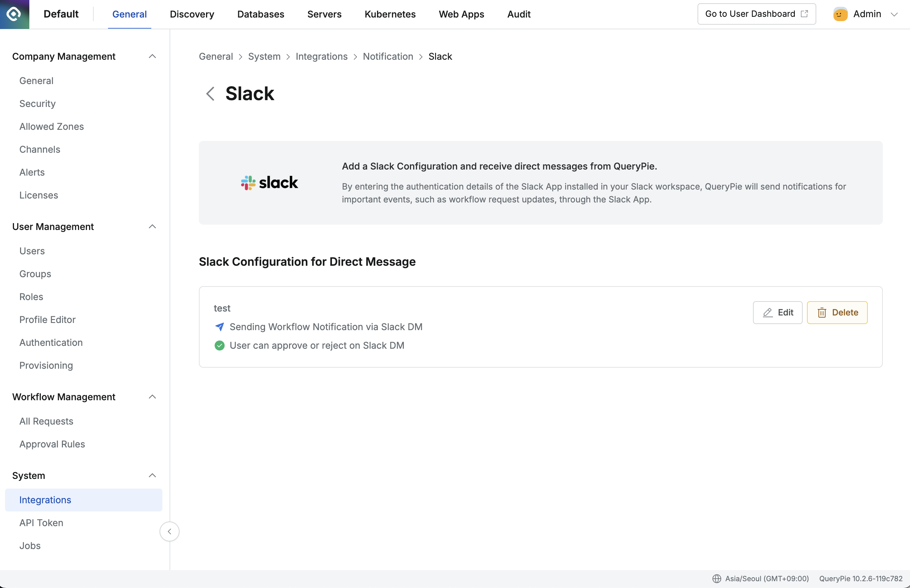Click the back arrow beside the Slack title
The width and height of the screenshot is (910, 588).
(210, 94)
